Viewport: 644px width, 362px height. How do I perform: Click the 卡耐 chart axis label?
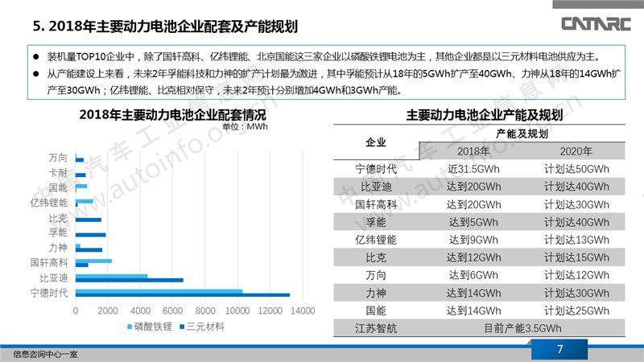58,173
